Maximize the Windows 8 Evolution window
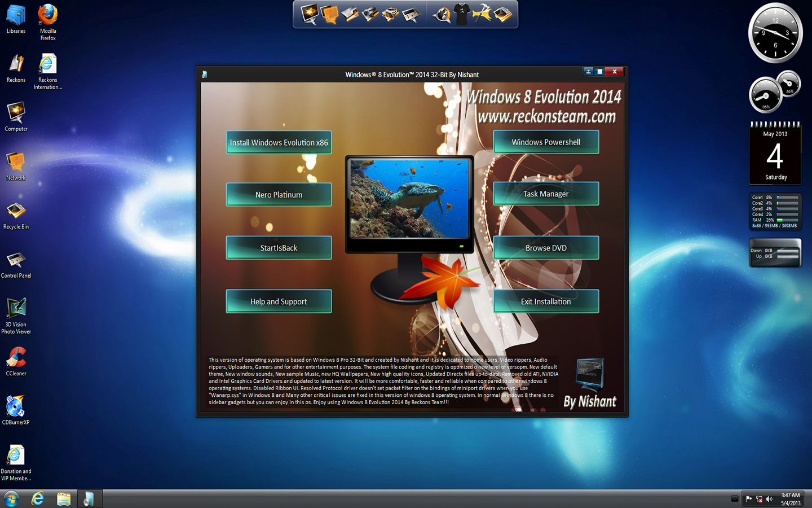The width and height of the screenshot is (812, 508). 600,72
